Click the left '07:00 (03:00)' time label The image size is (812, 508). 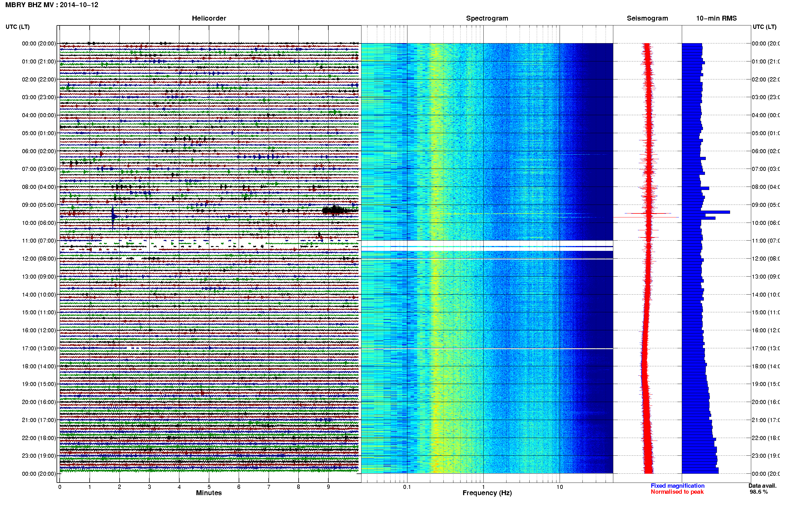click(x=39, y=169)
